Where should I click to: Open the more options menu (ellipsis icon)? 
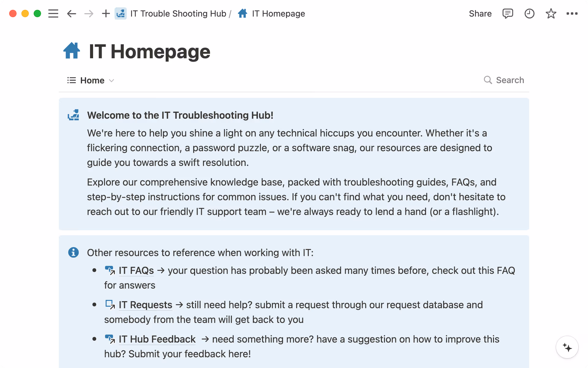coord(572,13)
